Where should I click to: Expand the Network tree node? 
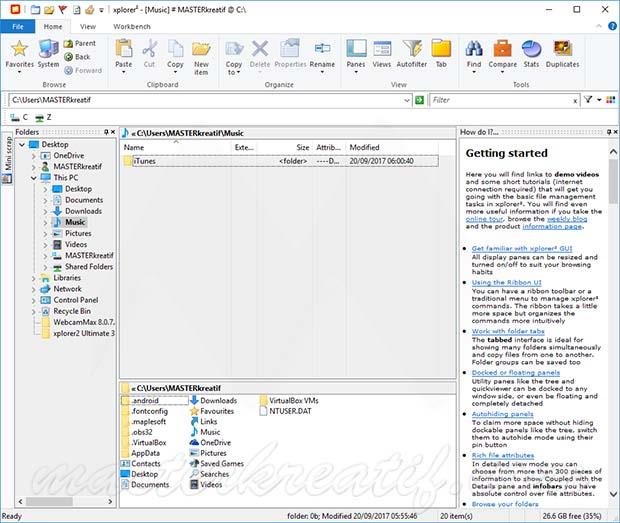(x=34, y=289)
